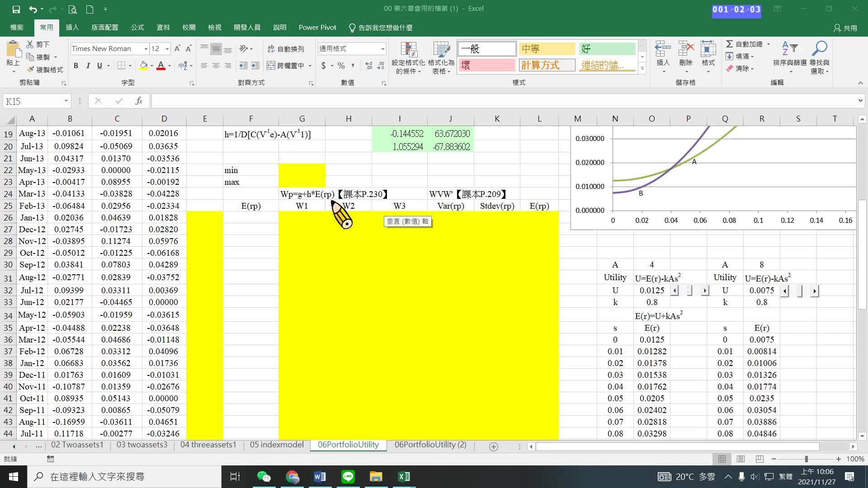Align text to the right
The image size is (868, 488).
click(x=228, y=66)
